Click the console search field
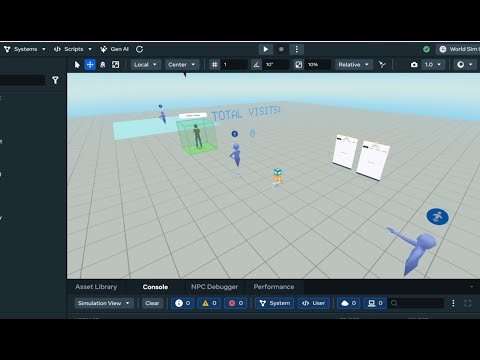This screenshot has height=360, width=480. click(x=417, y=303)
